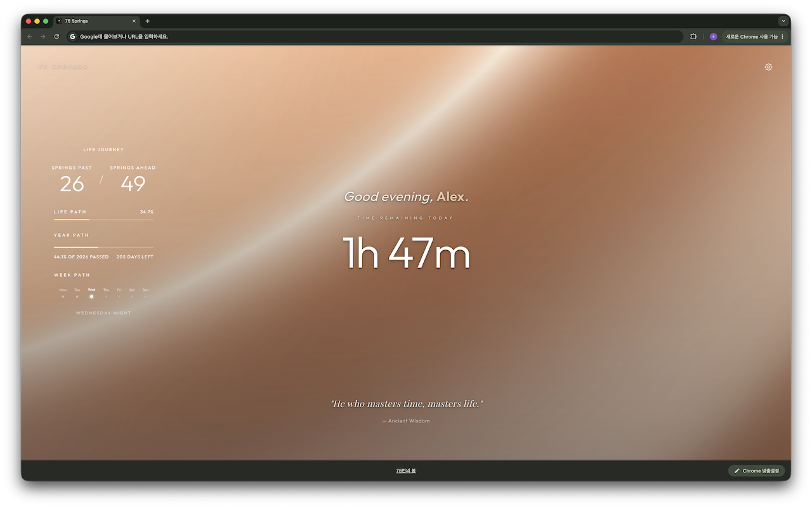Select the Thu dot in Week Path
The width and height of the screenshot is (812, 508).
[x=106, y=297]
